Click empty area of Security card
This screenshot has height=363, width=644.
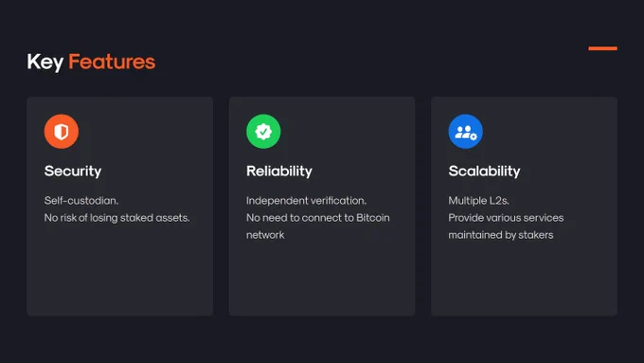click(120, 276)
